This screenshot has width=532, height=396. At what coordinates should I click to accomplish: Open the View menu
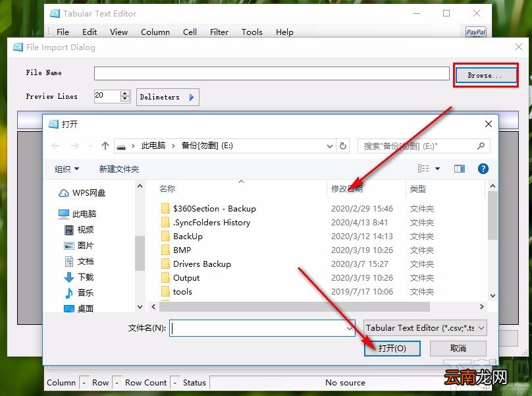point(119,32)
